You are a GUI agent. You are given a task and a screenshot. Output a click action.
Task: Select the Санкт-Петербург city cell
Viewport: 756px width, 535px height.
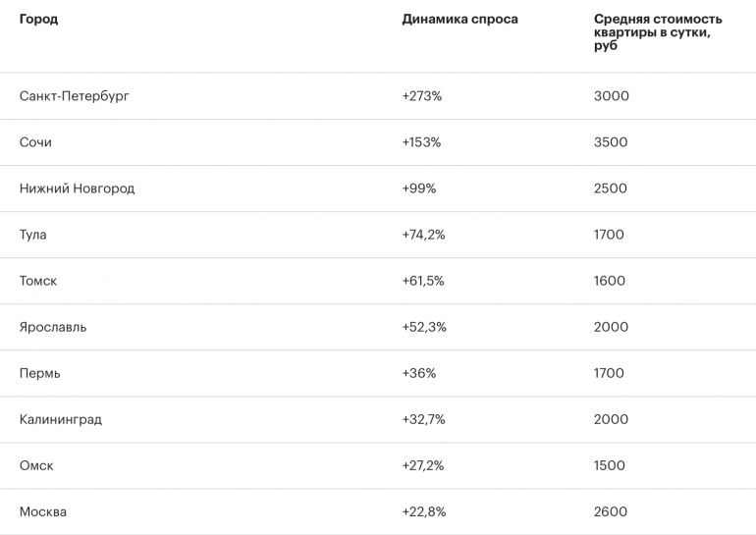75,96
